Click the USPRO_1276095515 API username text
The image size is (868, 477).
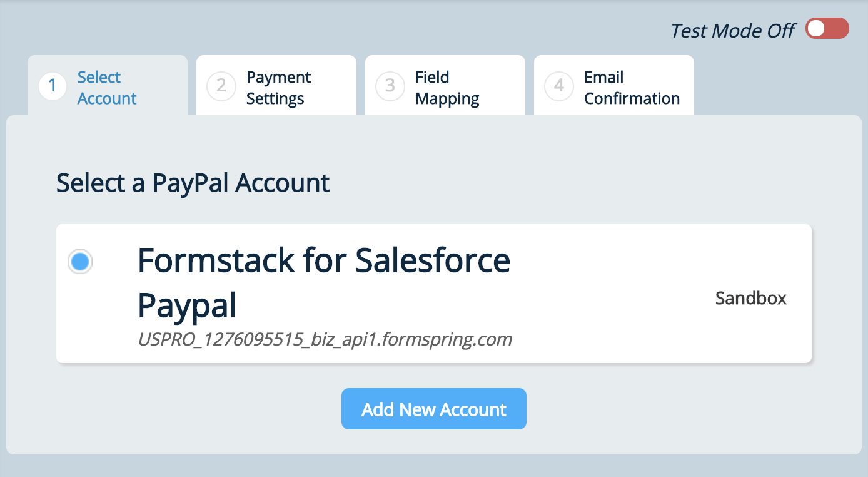(325, 339)
